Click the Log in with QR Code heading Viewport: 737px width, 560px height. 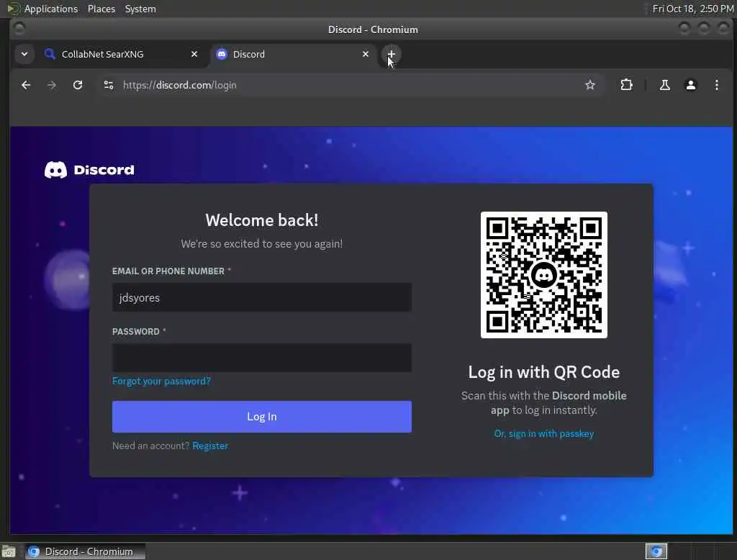point(544,372)
